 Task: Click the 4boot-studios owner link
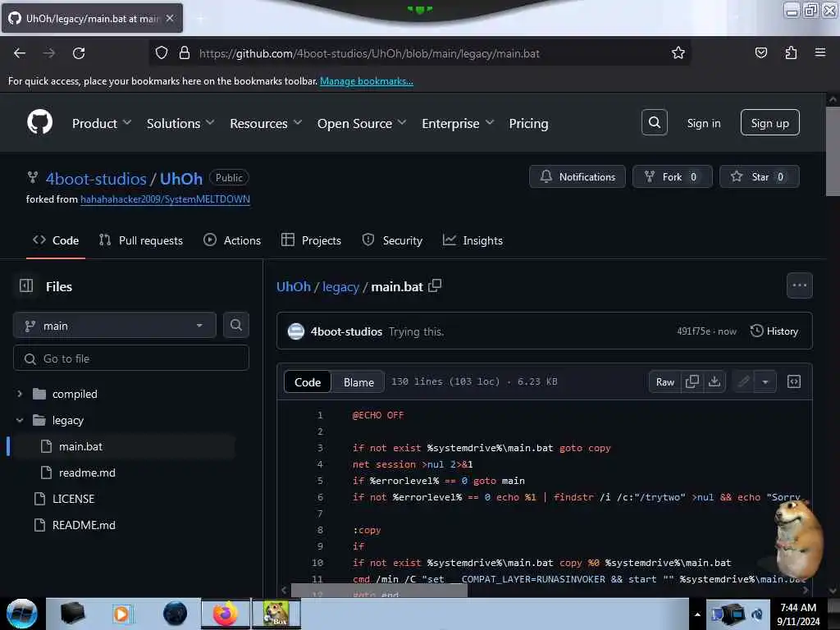[x=96, y=178]
